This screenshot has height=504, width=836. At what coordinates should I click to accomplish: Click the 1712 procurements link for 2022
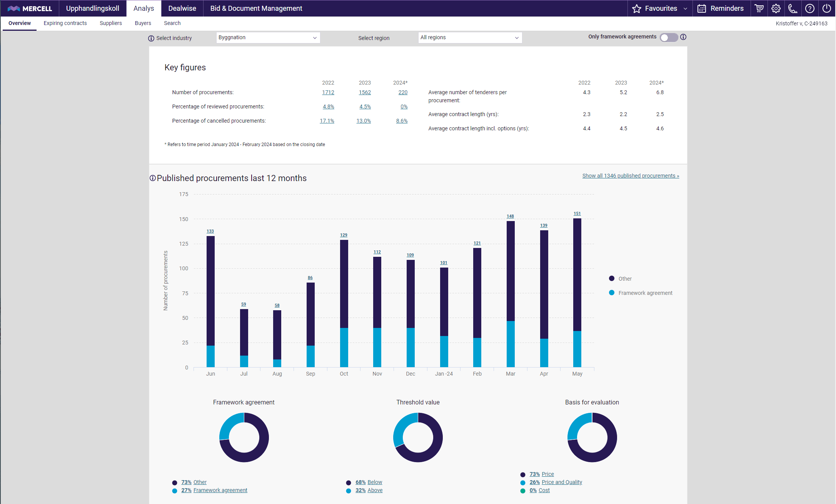[x=328, y=92]
